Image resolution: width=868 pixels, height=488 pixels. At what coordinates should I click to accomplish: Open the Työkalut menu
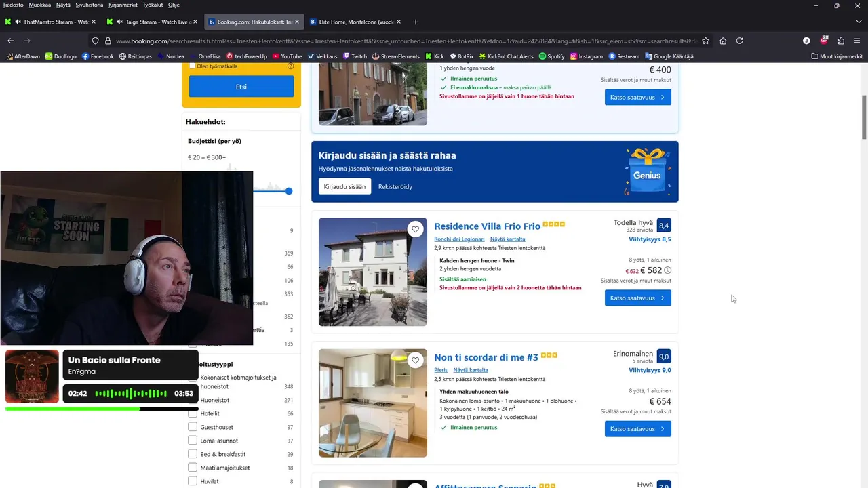[153, 5]
